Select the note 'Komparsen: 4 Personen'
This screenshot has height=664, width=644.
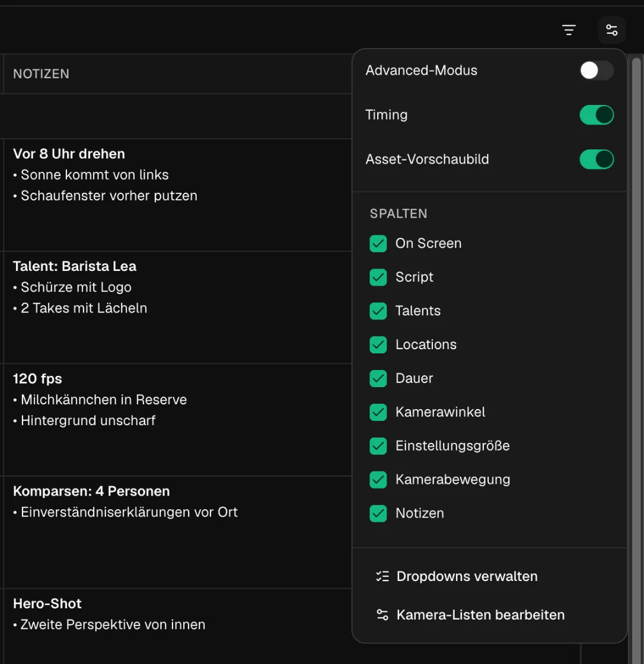click(x=91, y=491)
